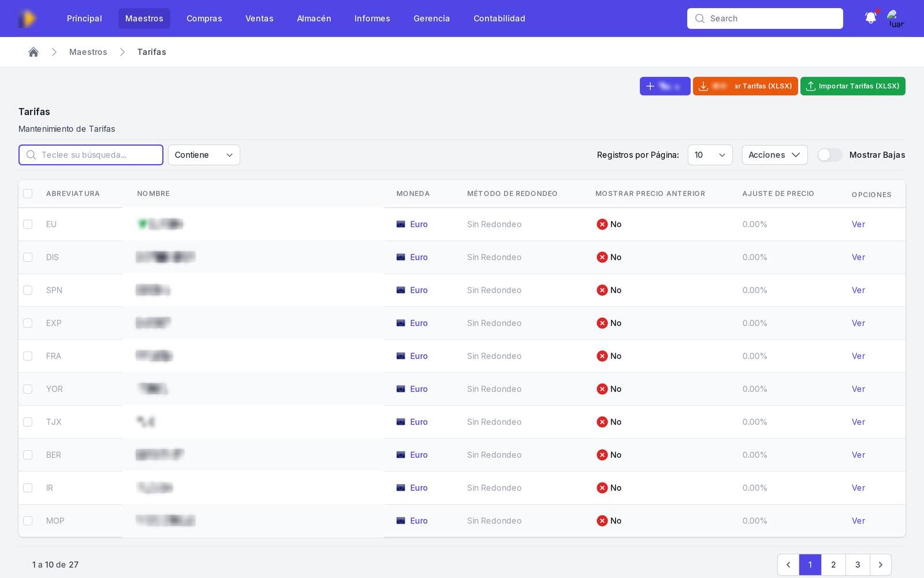Screen dimensions: 924x578
Task: Click the previous page chevron
Action: pyautogui.click(x=788, y=565)
